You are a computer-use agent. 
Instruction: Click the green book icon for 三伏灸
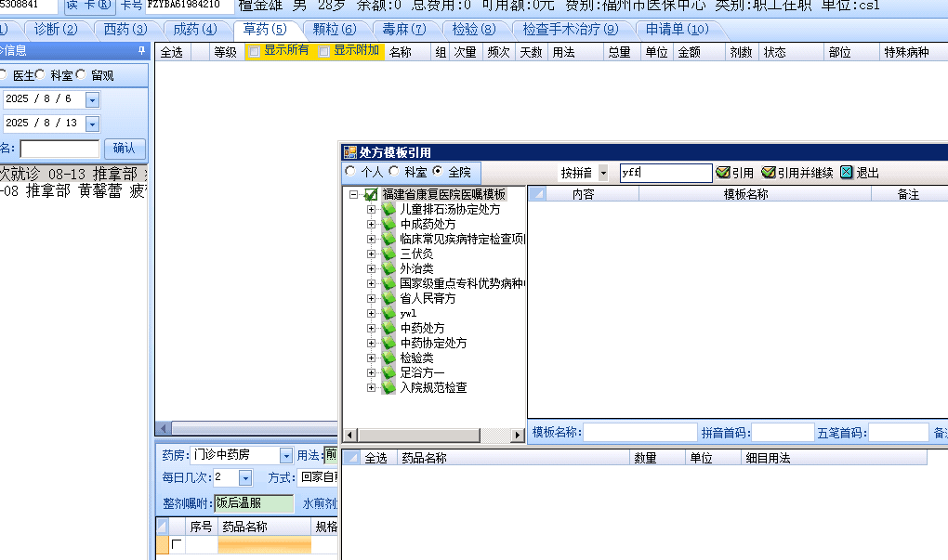click(388, 254)
